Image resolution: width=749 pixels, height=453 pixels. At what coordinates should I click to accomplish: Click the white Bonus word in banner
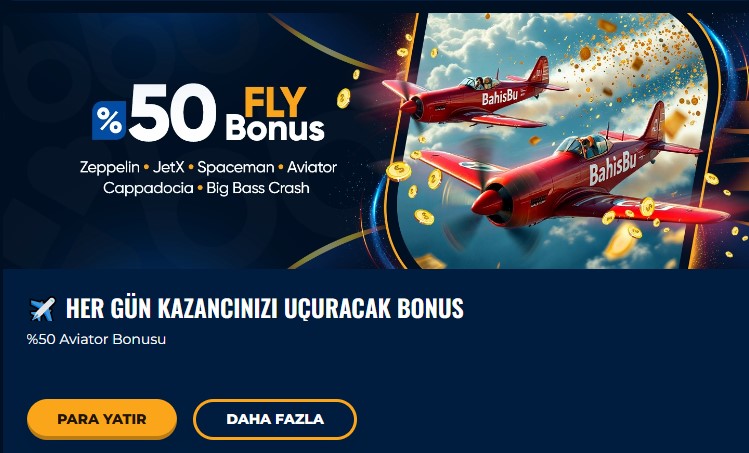tap(275, 129)
